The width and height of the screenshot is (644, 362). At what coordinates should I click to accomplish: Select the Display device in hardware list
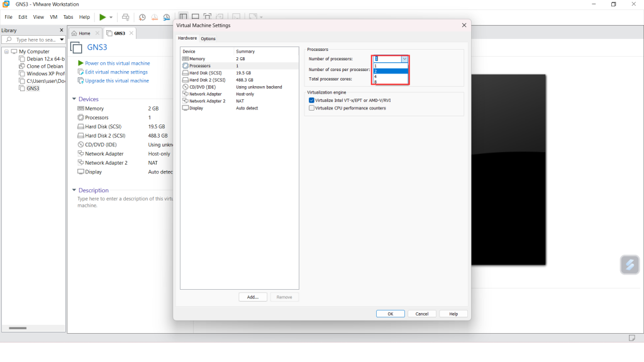click(196, 108)
